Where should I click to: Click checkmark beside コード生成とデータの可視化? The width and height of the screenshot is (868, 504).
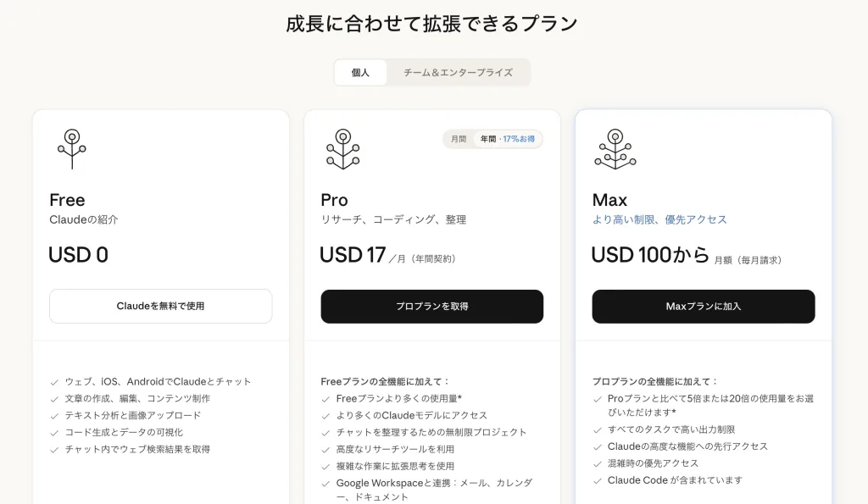pos(54,433)
